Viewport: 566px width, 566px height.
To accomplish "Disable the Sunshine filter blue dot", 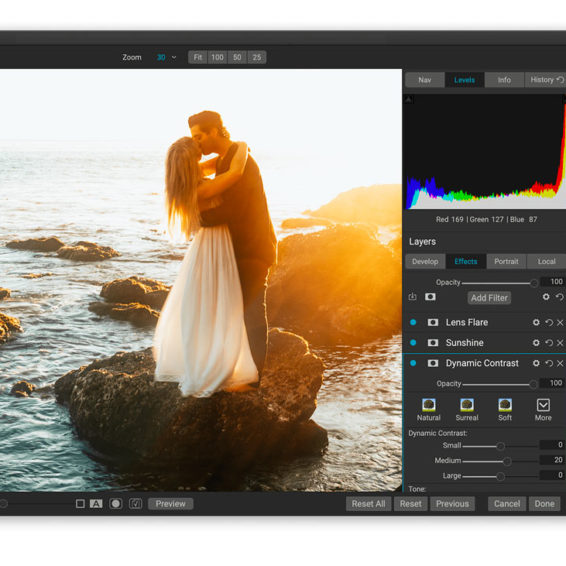I will tap(413, 342).
